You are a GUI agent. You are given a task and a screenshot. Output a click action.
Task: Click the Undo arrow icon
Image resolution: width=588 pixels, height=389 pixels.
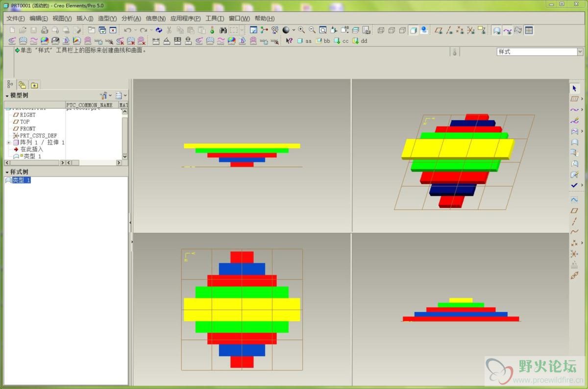pyautogui.click(x=127, y=30)
